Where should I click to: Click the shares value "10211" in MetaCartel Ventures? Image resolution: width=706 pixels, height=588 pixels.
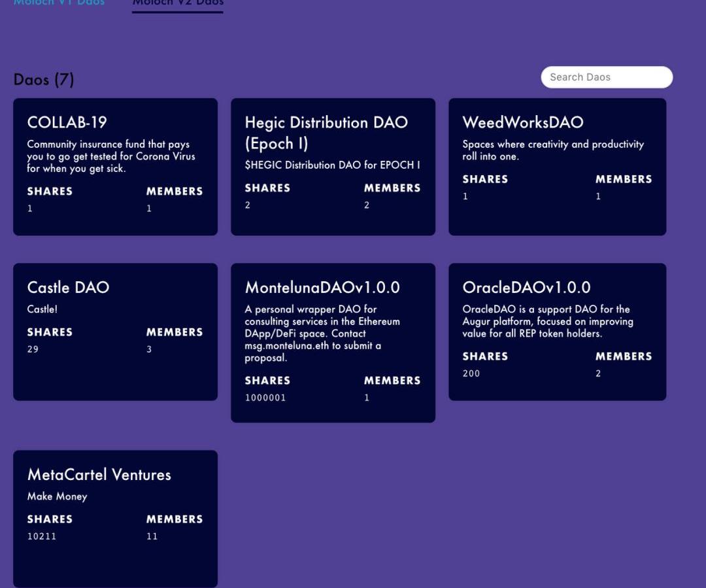pos(41,536)
